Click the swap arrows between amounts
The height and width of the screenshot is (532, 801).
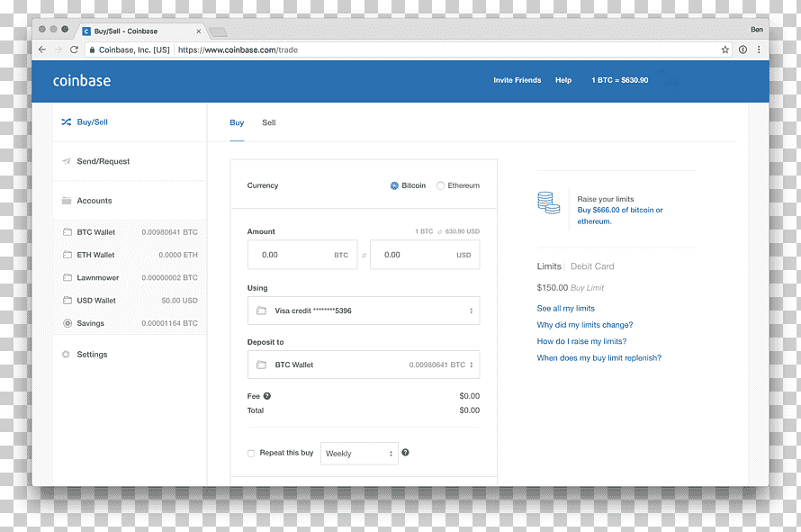(364, 255)
